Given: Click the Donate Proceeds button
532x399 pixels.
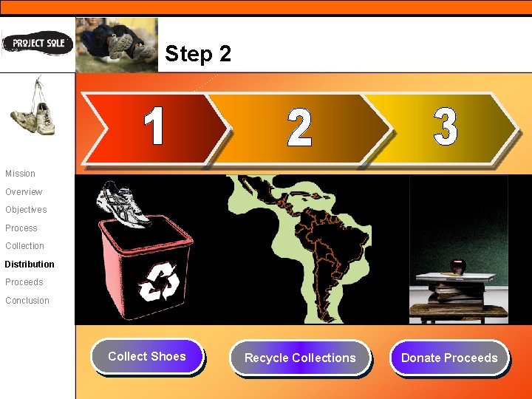Looking at the screenshot, I should coord(449,358).
